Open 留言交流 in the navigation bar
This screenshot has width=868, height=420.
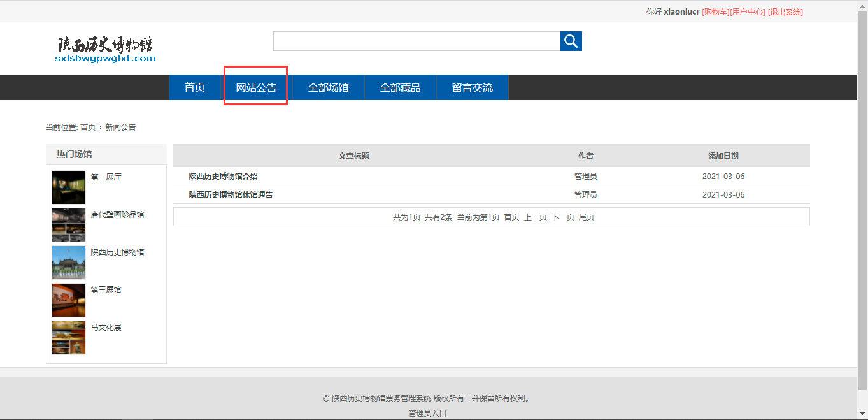click(473, 87)
